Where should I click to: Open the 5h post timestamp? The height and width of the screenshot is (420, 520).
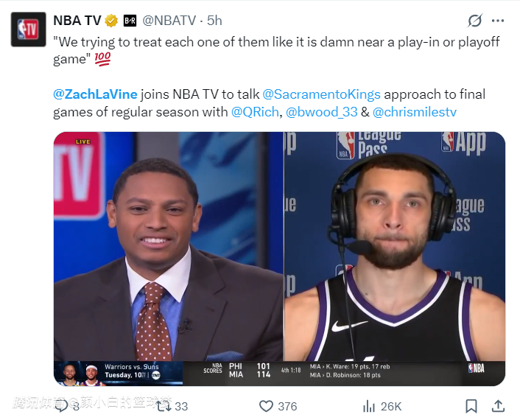pos(214,21)
